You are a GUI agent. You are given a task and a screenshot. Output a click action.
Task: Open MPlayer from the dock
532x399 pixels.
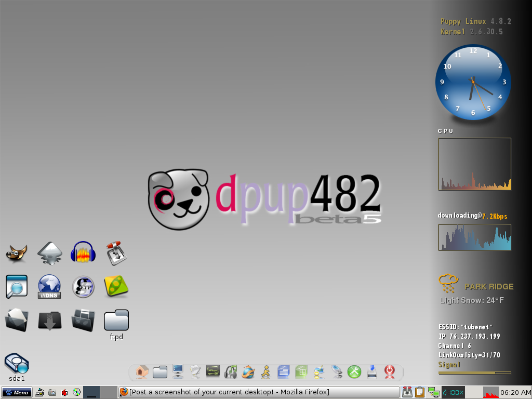click(213, 371)
